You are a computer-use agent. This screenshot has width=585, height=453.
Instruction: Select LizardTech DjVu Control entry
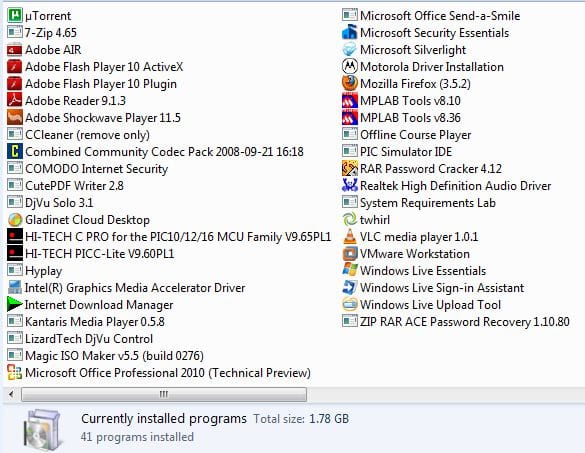click(80, 338)
